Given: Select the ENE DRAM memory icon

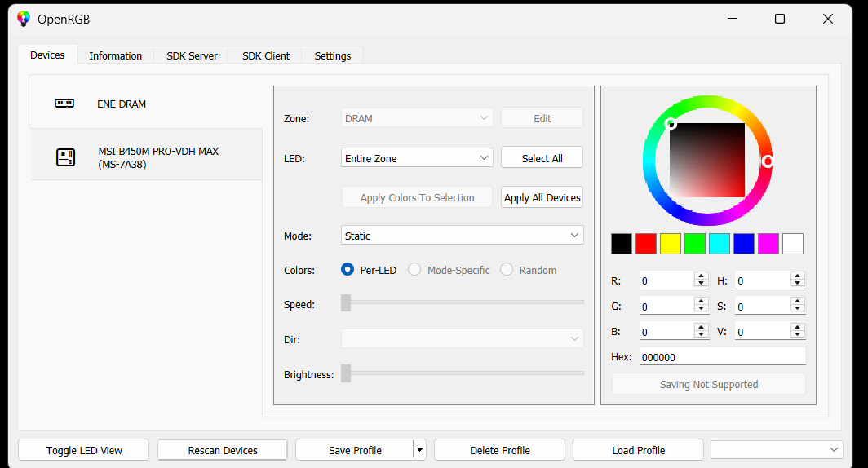Looking at the screenshot, I should pos(64,104).
